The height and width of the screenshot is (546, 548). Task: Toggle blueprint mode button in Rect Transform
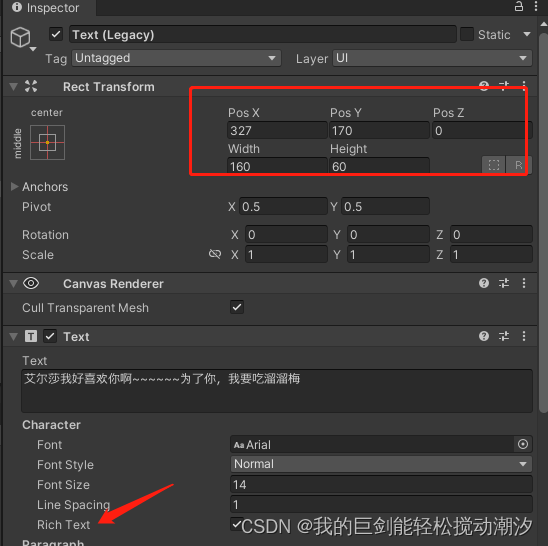point(493,165)
